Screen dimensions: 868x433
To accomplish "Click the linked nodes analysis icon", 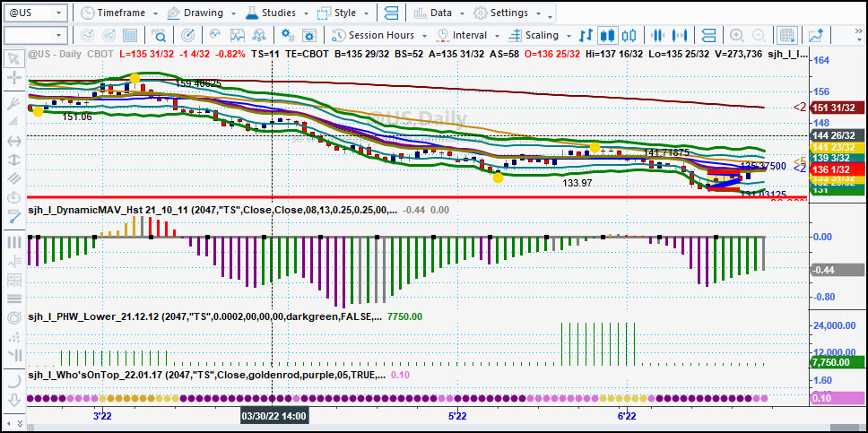I will tap(259, 36).
